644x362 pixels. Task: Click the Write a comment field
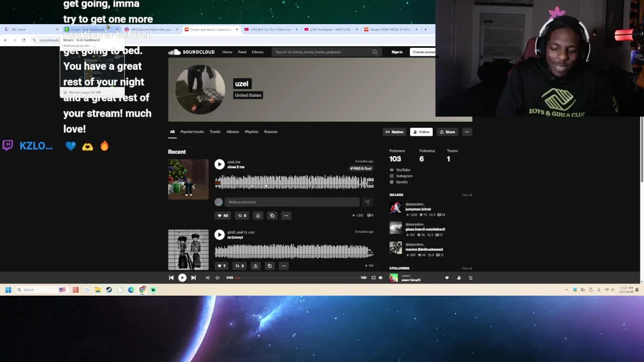[x=292, y=202]
